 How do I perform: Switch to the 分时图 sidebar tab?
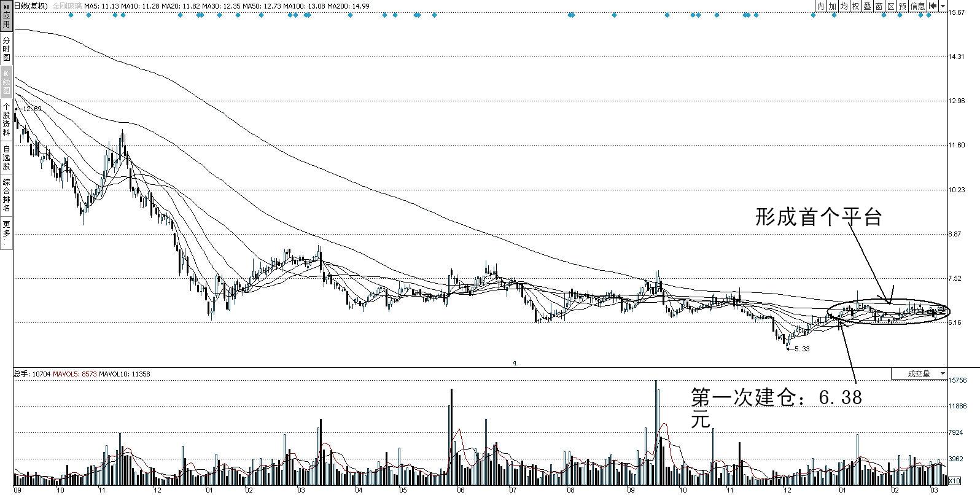coord(6,49)
